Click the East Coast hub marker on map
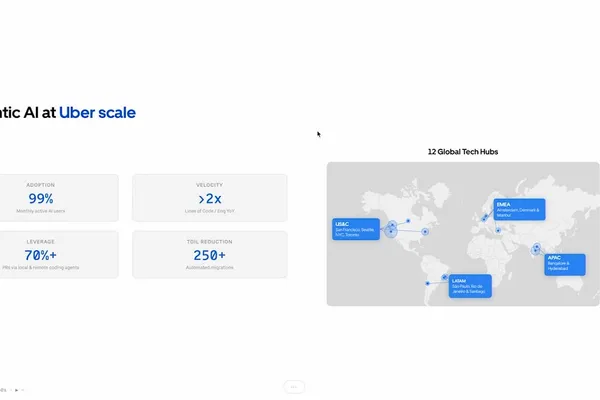 click(425, 232)
